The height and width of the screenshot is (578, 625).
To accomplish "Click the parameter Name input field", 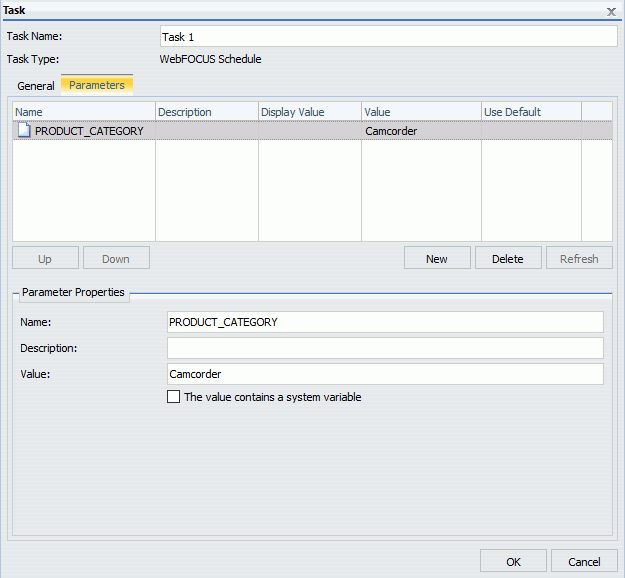I will [x=385, y=322].
